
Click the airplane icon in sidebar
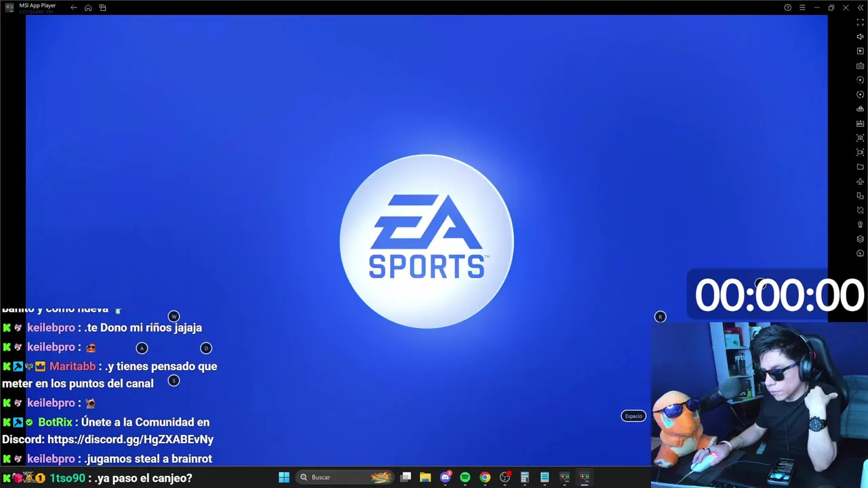click(x=861, y=181)
